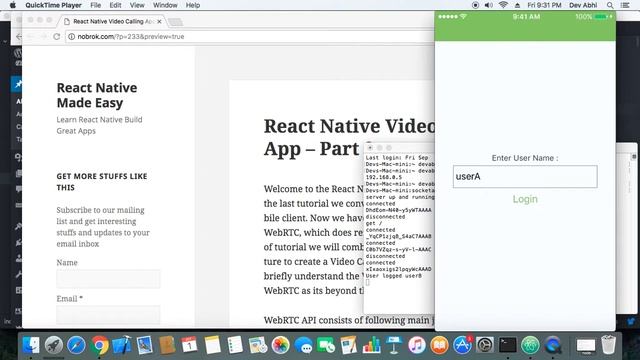Open the orange iBooks icon in Dock
Image resolution: width=640 pixels, height=360 pixels.
(439, 345)
